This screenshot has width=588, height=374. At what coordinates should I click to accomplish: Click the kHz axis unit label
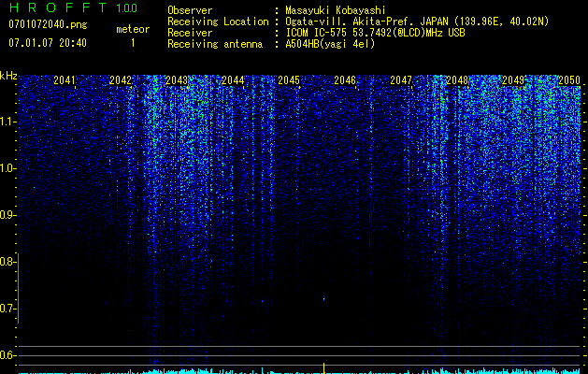(8, 76)
